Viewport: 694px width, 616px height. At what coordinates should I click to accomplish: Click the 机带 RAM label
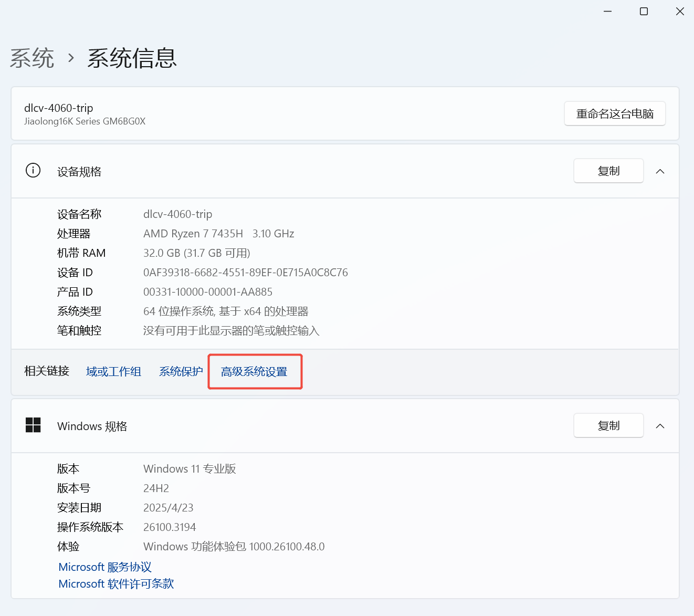pos(81,253)
